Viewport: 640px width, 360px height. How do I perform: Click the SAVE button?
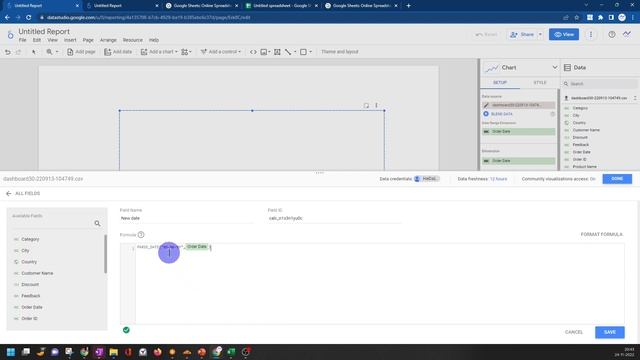tap(609, 332)
